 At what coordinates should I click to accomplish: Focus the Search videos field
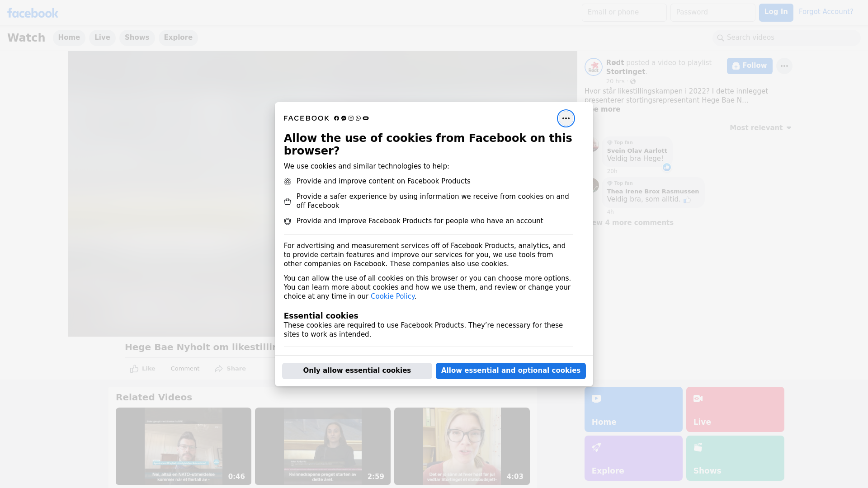787,38
